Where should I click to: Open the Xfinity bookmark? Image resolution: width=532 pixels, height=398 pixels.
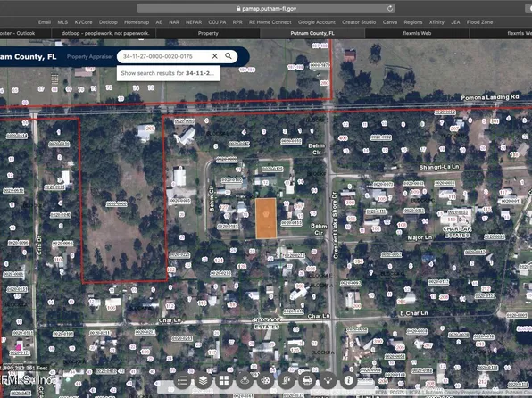436,22
